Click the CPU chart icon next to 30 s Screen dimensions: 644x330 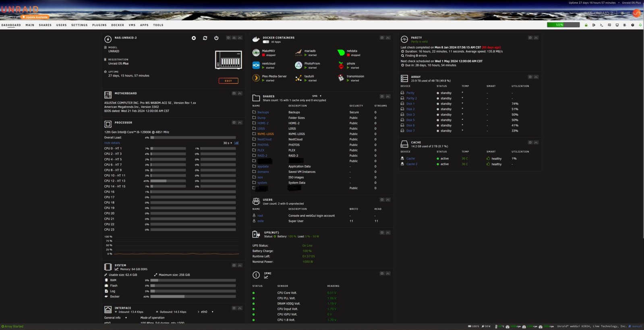click(236, 143)
